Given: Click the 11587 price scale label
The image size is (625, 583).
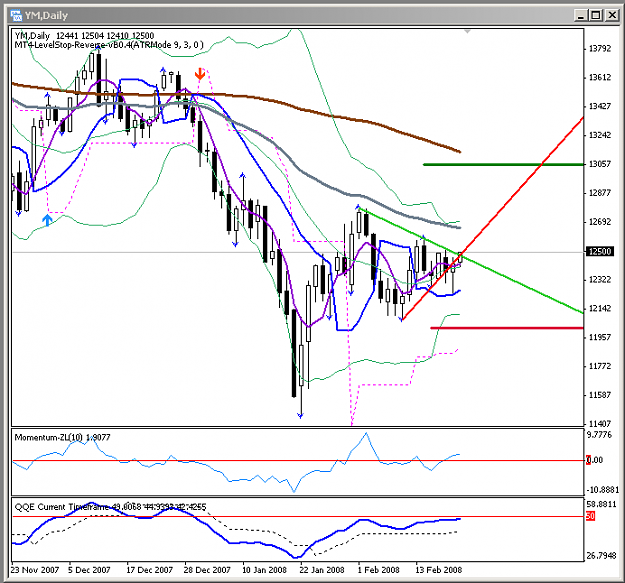Looking at the screenshot, I should point(599,395).
